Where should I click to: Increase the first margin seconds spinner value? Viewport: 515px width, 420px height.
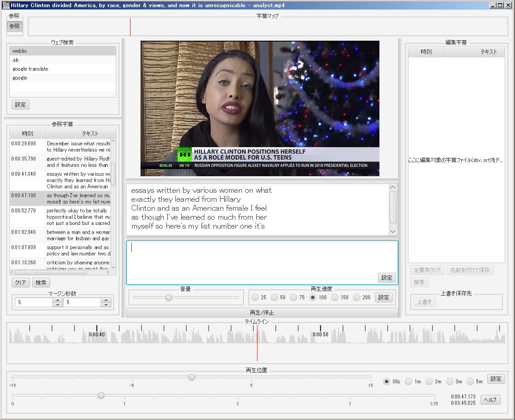[x=58, y=300]
